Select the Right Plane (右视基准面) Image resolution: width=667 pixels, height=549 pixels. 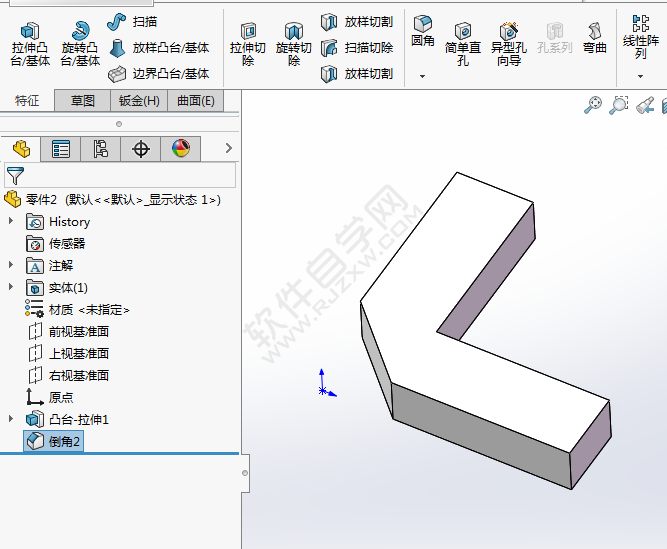point(68,375)
